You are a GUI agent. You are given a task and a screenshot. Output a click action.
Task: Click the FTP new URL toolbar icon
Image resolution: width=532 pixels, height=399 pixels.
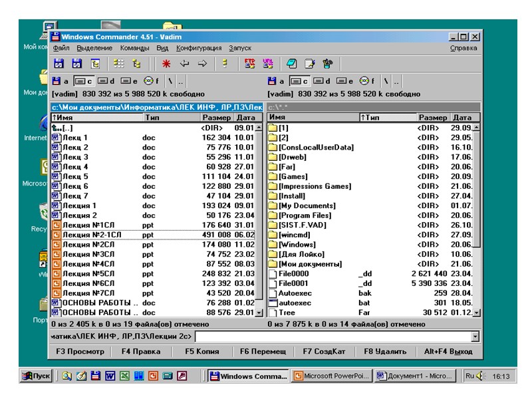(269, 65)
